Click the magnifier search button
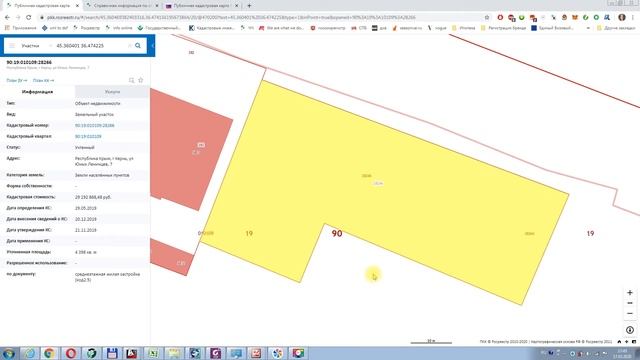The height and width of the screenshot is (360, 640). click(138, 46)
